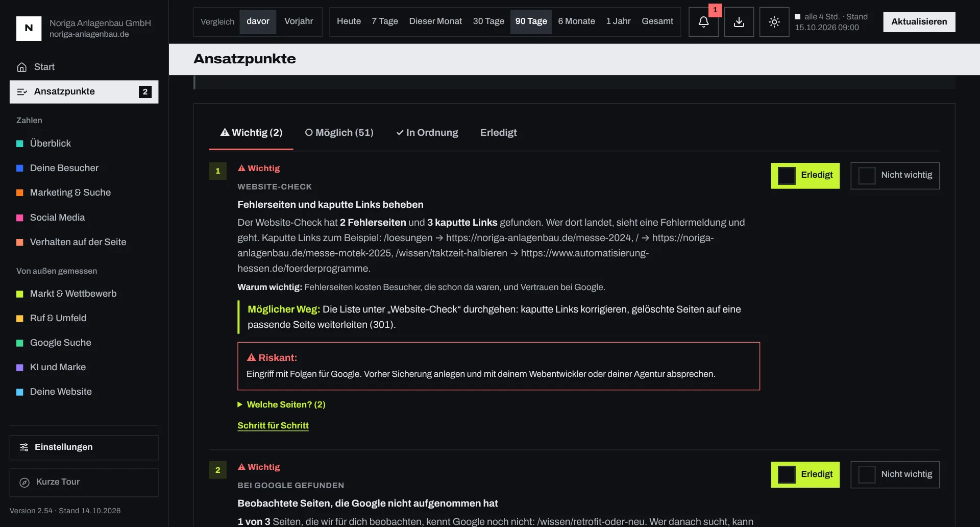Toggle light mode sun icon

point(774,22)
